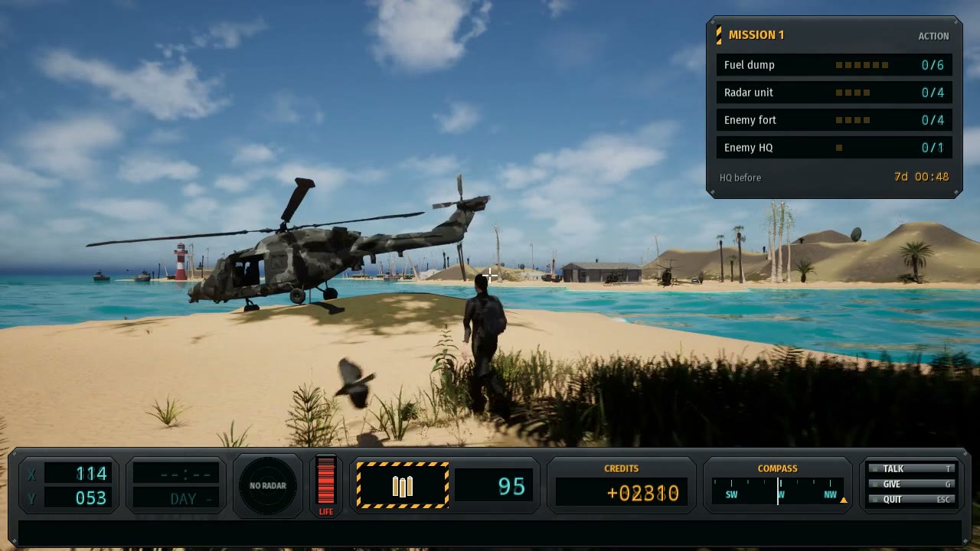
Task: Click the red and white lighthouse
Action: [181, 262]
